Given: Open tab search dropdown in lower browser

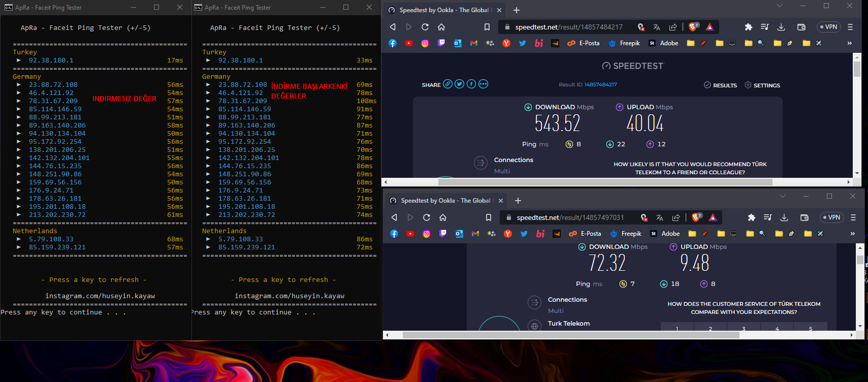Looking at the screenshot, I should pos(783,197).
